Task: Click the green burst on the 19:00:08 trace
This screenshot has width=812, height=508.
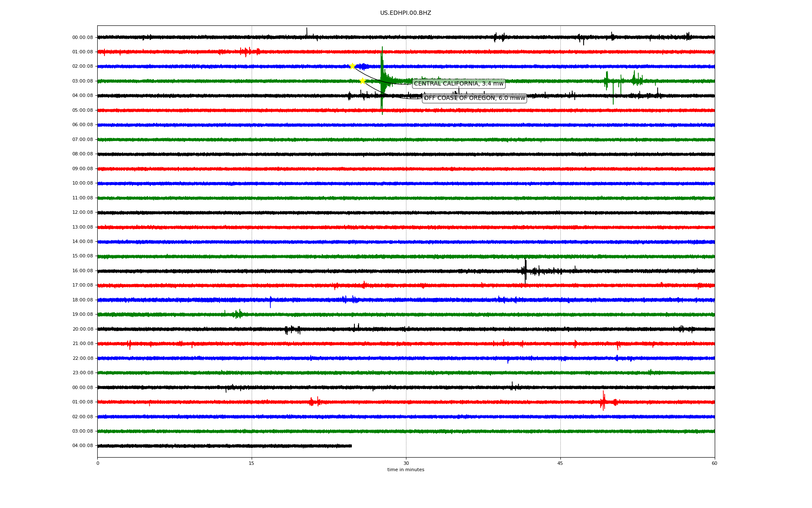Action: [239, 314]
